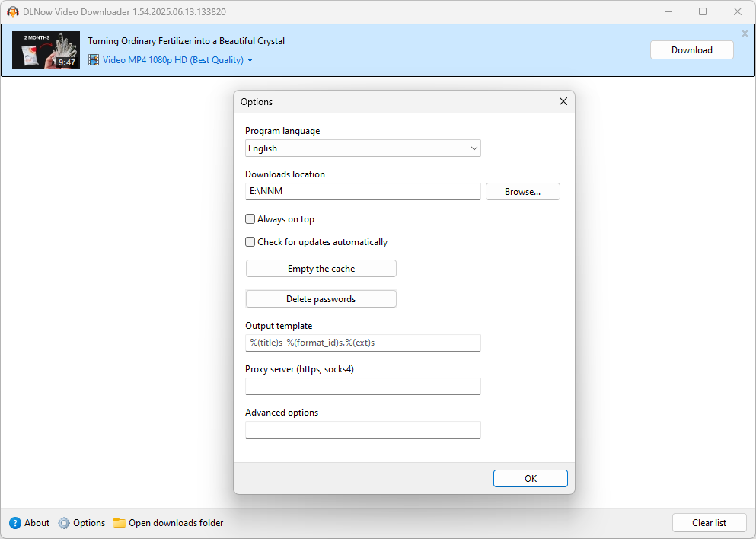This screenshot has width=756, height=539.
Task: Open the Options gear icon
Action: click(x=64, y=522)
